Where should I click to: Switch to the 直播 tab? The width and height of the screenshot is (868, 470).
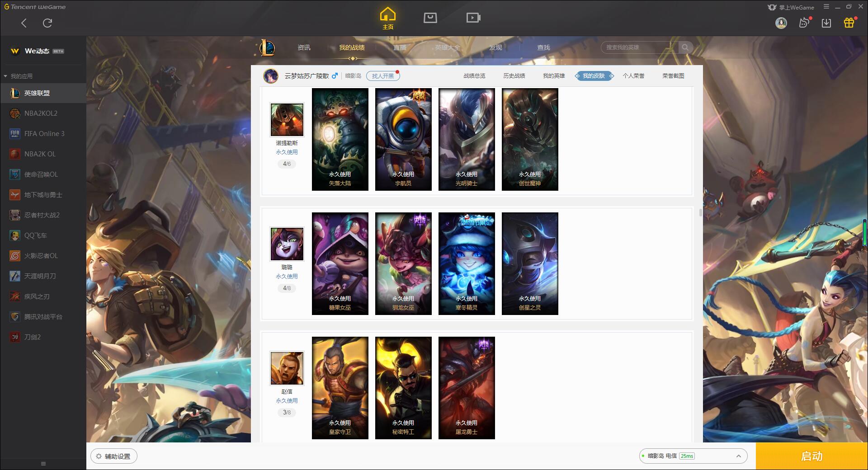pyautogui.click(x=400, y=47)
